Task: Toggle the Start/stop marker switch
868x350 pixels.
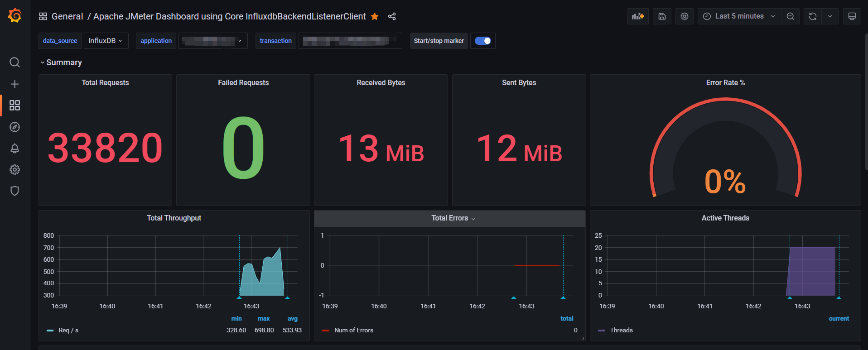Action: click(482, 41)
